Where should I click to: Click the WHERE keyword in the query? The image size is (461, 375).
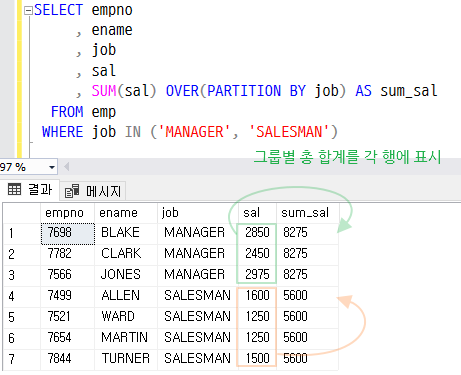coord(62,132)
